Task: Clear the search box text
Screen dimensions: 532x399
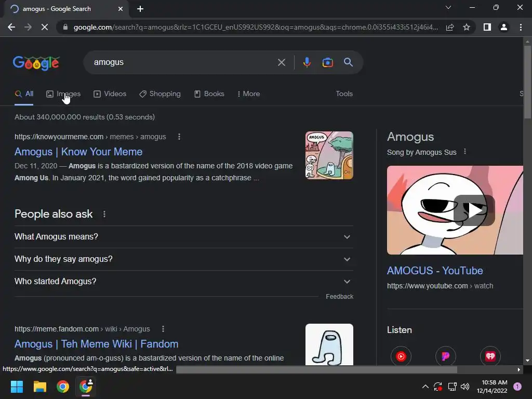Action: click(x=281, y=62)
